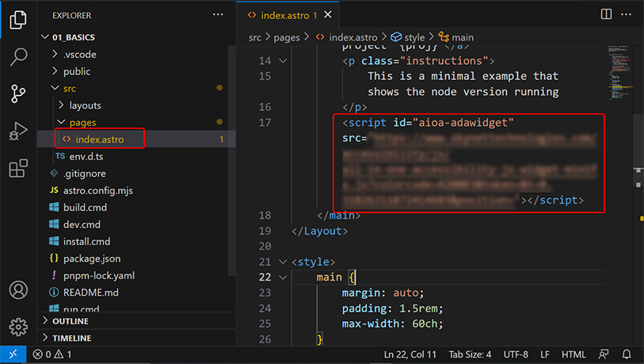
Task: Close the index.astro editor tab
Action: pos(329,15)
